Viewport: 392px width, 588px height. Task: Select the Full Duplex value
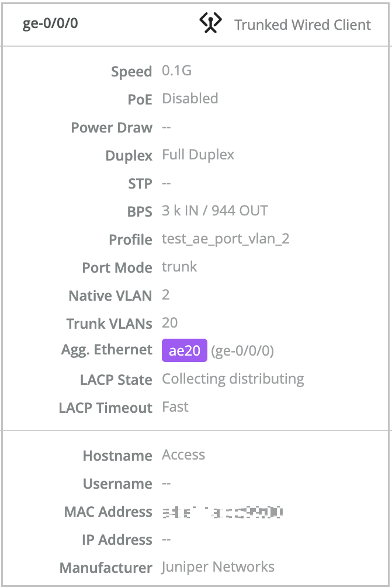(x=198, y=155)
